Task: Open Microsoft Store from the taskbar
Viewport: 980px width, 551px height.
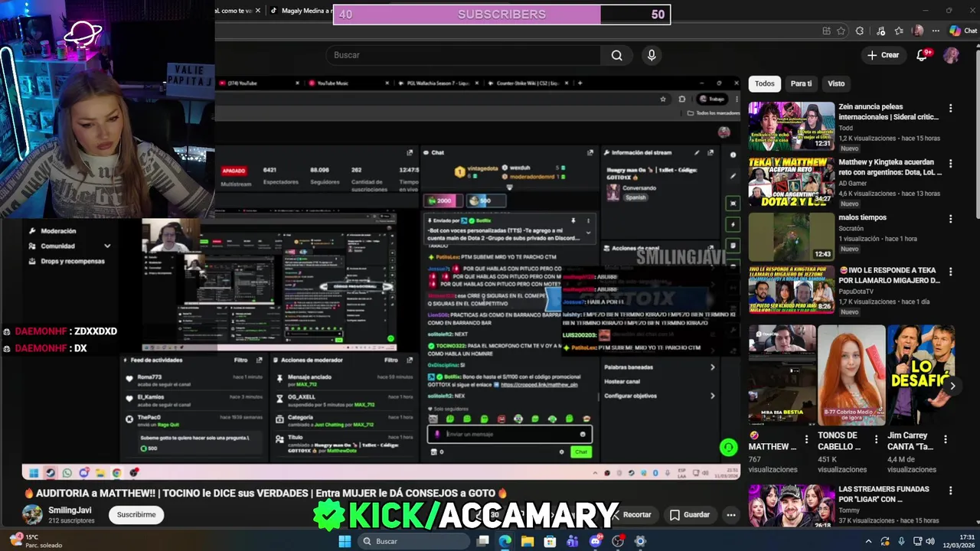Action: pyautogui.click(x=550, y=541)
